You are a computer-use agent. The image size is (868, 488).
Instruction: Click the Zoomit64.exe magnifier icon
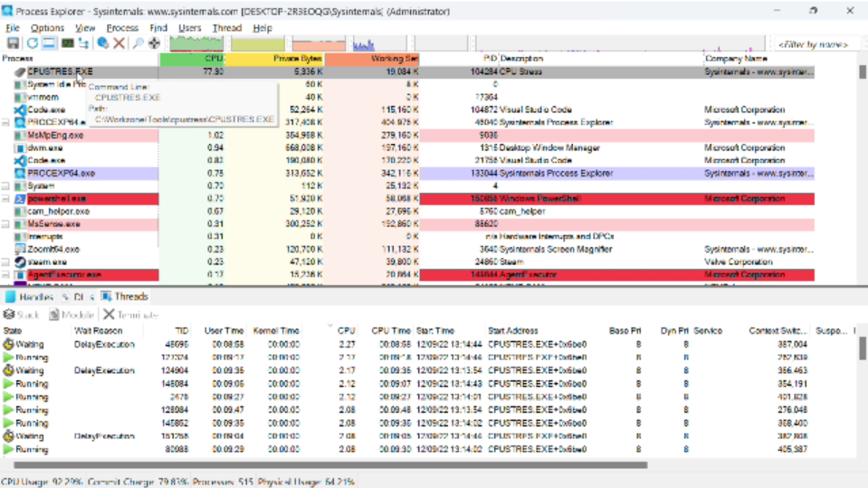tap(20, 249)
